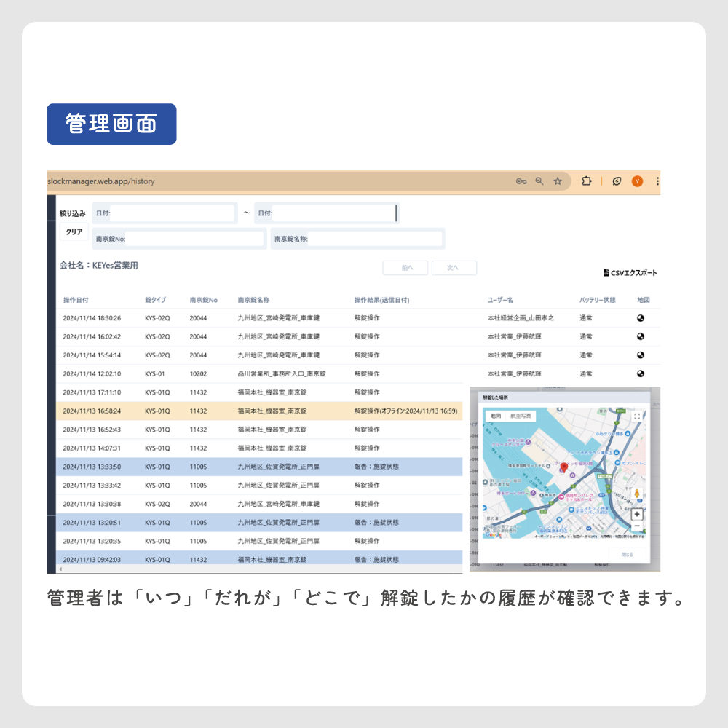Export history with CSVエクスポート

click(630, 273)
